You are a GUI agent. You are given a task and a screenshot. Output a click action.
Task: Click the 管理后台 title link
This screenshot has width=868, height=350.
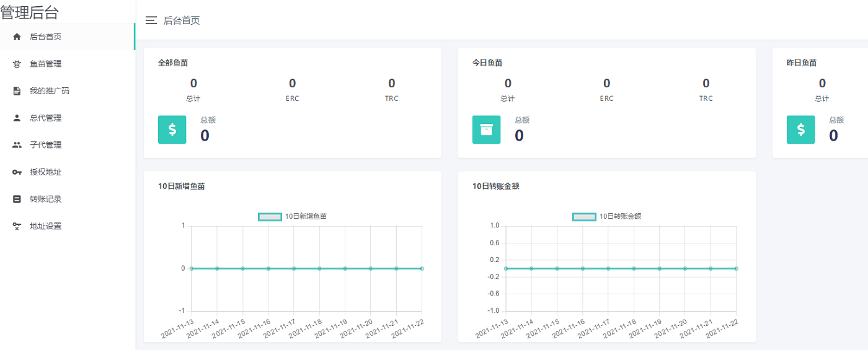pos(30,12)
